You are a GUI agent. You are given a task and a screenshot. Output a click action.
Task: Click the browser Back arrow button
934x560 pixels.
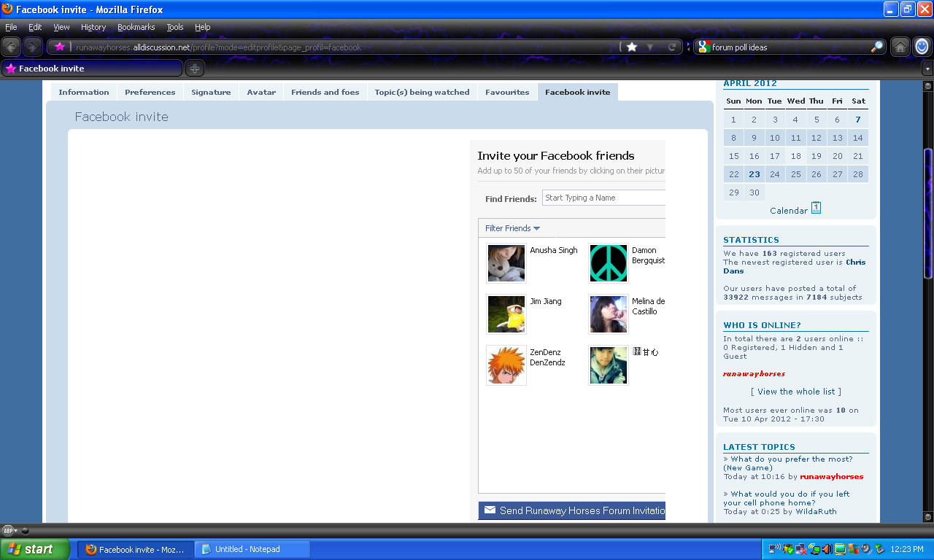point(11,47)
